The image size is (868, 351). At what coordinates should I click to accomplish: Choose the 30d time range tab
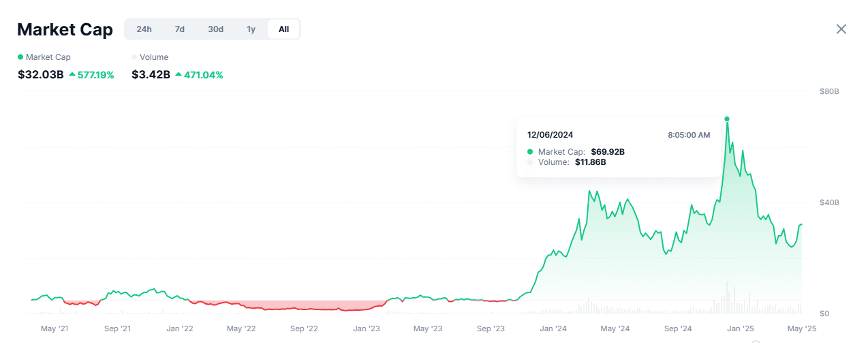216,29
